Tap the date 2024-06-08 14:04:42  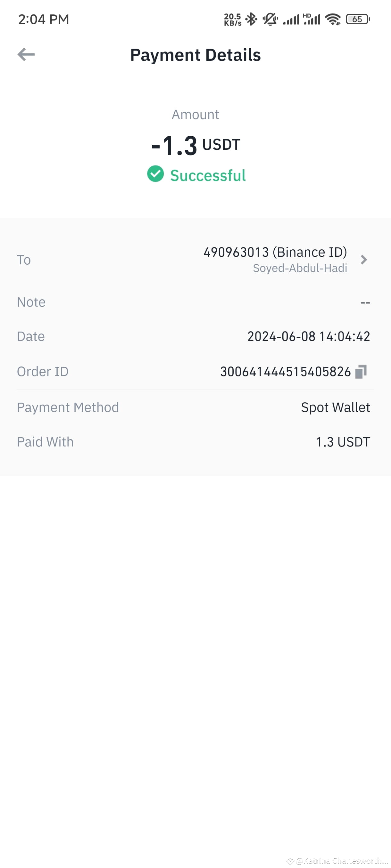pos(309,336)
